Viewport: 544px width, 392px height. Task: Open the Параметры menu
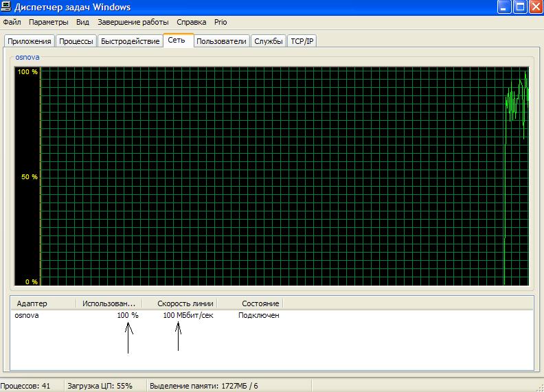[x=49, y=22]
